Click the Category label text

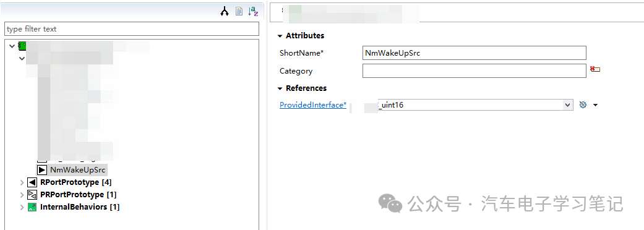click(296, 71)
